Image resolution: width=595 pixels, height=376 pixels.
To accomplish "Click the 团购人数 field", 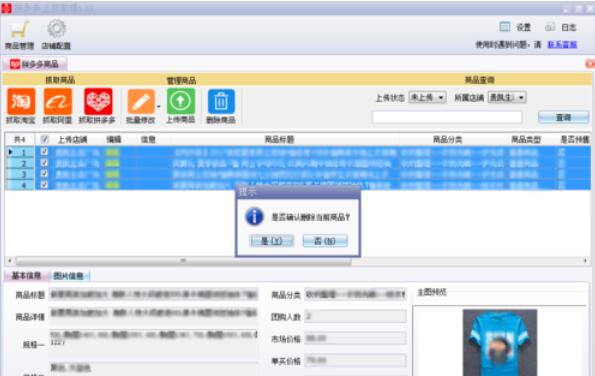I will (356, 316).
